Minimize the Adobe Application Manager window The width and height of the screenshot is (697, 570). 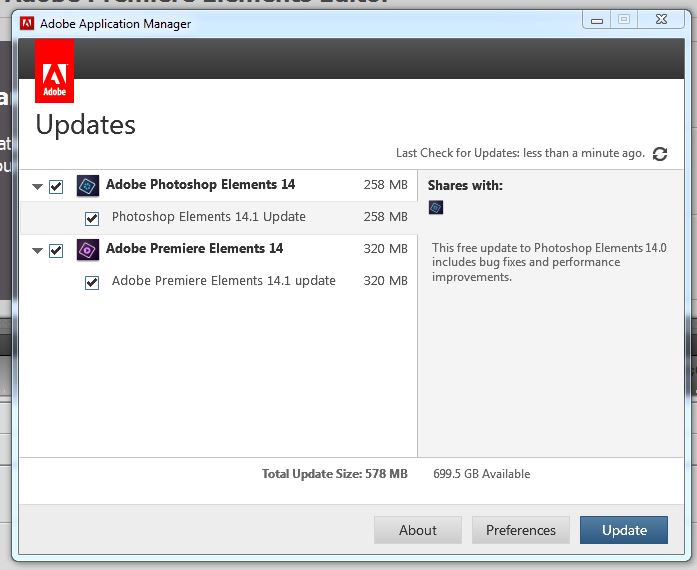[597, 20]
